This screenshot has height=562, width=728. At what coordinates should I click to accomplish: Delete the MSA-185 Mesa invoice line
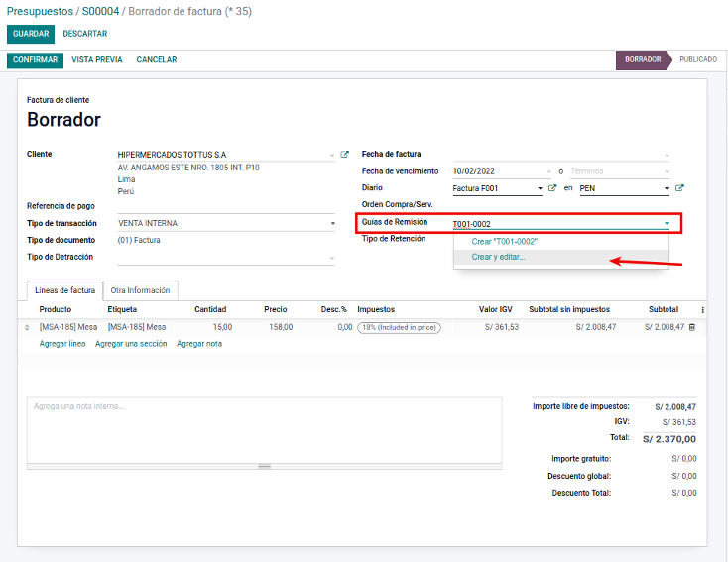(692, 327)
